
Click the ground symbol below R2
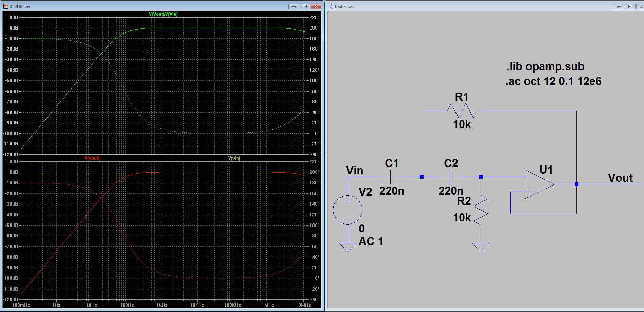[480, 246]
